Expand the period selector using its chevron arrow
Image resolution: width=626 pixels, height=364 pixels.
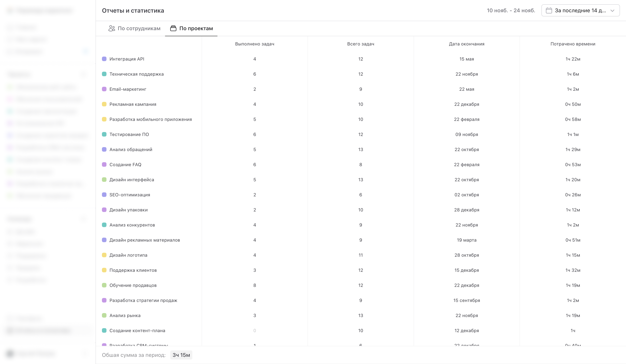[x=612, y=10]
